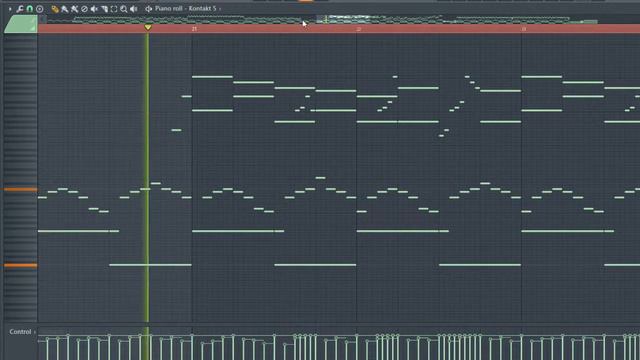Click the green corner box above keyboard
The height and width of the screenshot is (360, 640).
[x=20, y=24]
